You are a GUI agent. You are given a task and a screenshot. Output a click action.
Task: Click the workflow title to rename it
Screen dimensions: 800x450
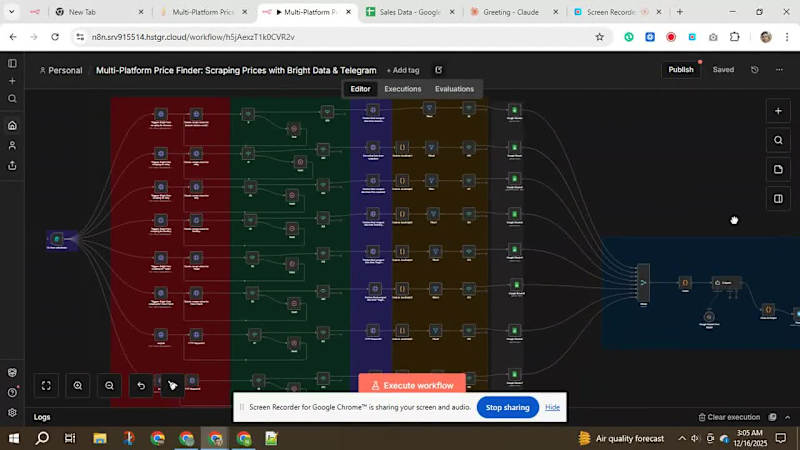point(236,70)
